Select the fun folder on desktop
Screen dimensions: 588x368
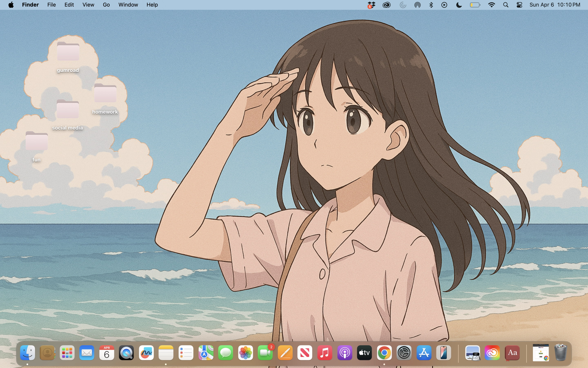coord(37,147)
